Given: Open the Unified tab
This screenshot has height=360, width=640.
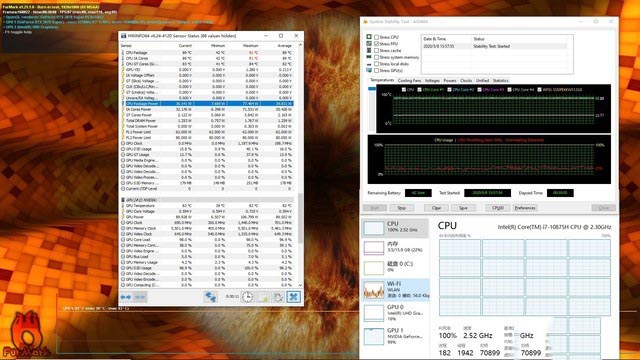Looking at the screenshot, I should pyautogui.click(x=482, y=80).
